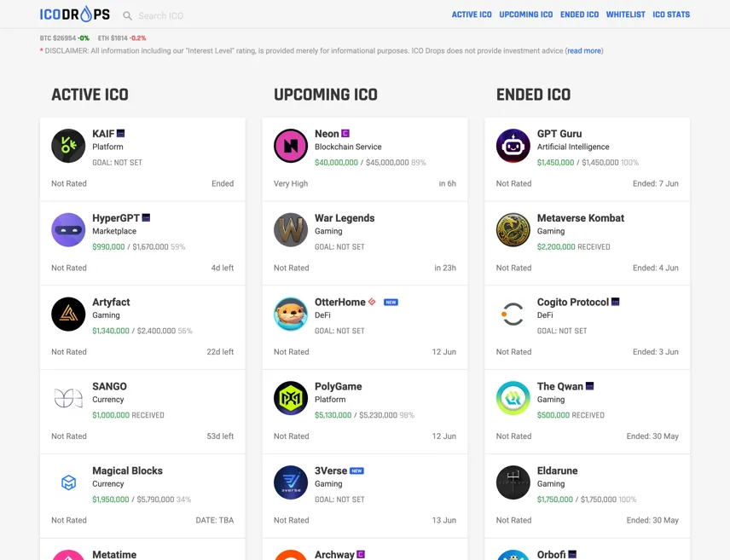The image size is (730, 560).
Task: Open the Cogito Protocol project title
Action: (573, 302)
